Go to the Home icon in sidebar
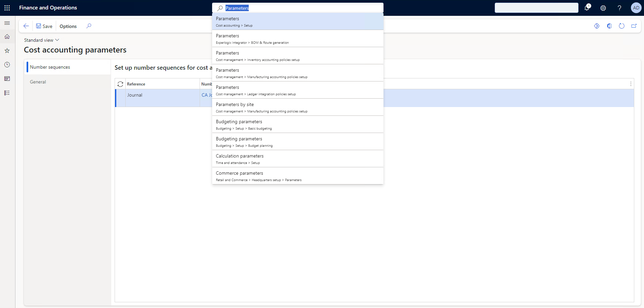The height and width of the screenshot is (308, 644). click(7, 37)
